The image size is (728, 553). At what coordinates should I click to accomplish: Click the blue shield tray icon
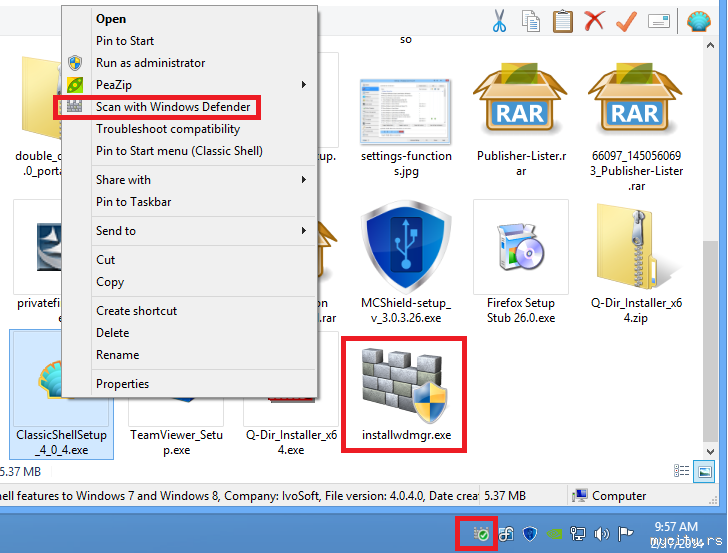(530, 533)
